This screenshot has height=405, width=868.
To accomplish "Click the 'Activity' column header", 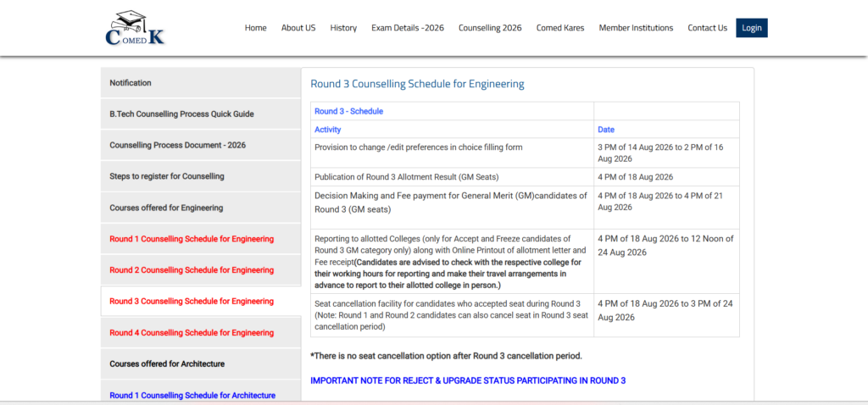I will point(453,130).
